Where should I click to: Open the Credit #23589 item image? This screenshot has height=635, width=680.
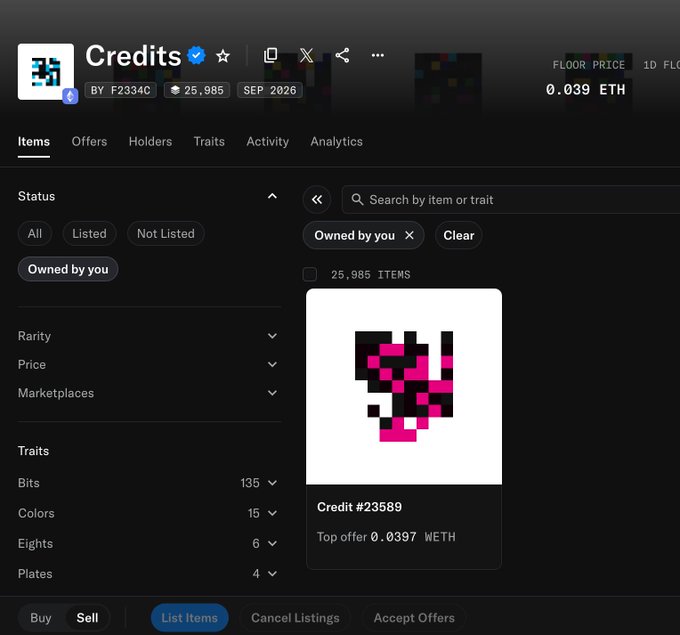tap(404, 386)
